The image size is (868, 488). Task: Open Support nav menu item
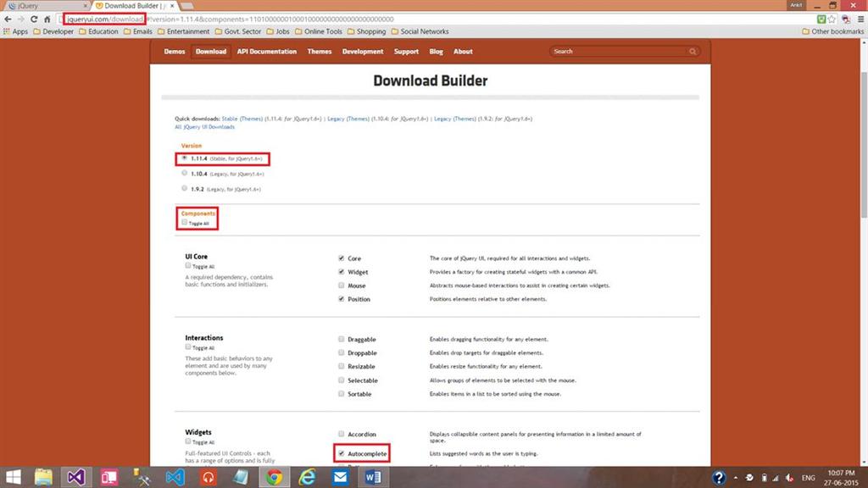tap(406, 52)
